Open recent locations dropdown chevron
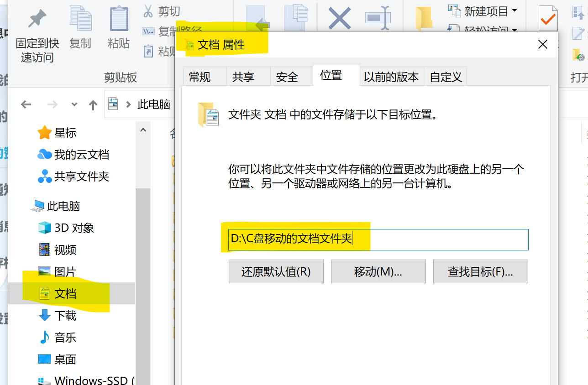The image size is (588, 385). (74, 105)
